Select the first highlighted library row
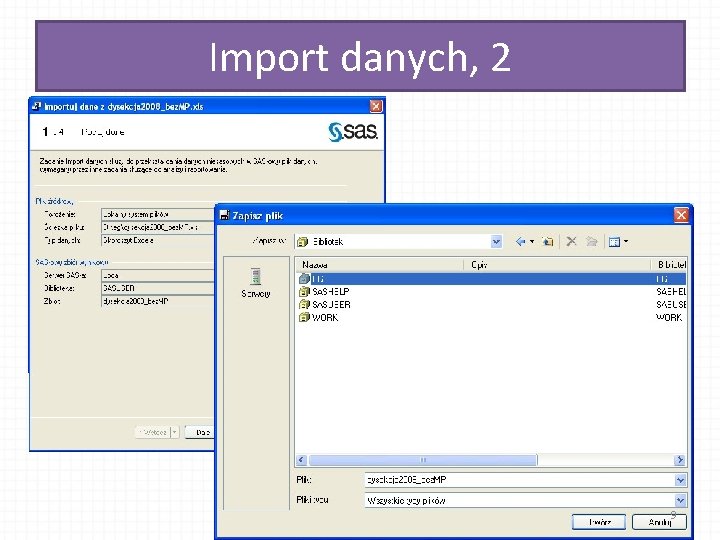 [x=491, y=279]
